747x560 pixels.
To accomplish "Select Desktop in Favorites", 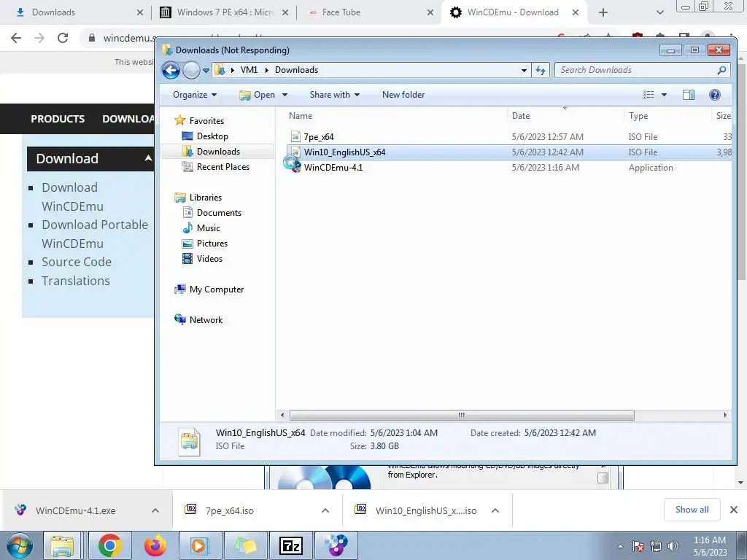I will [x=205, y=136].
